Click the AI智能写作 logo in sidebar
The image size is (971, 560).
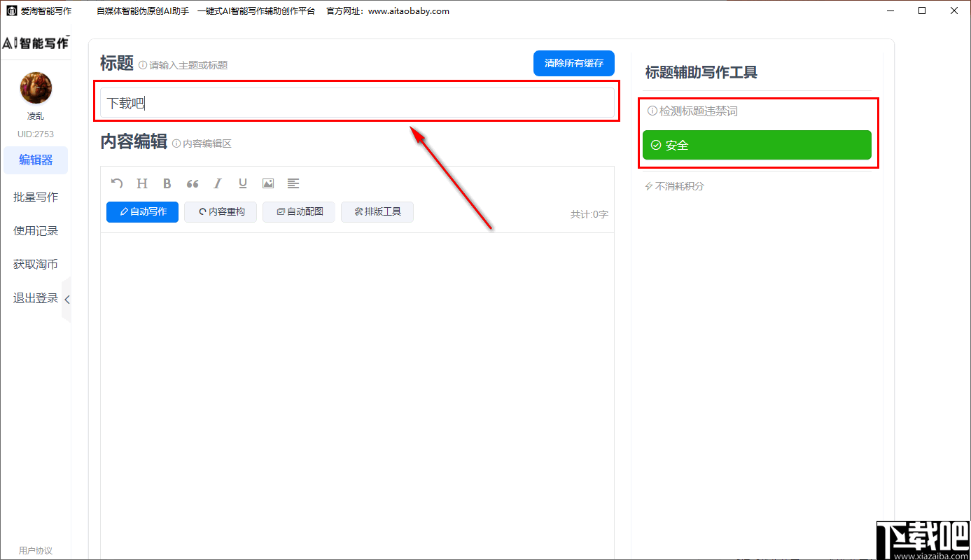pos(36,43)
